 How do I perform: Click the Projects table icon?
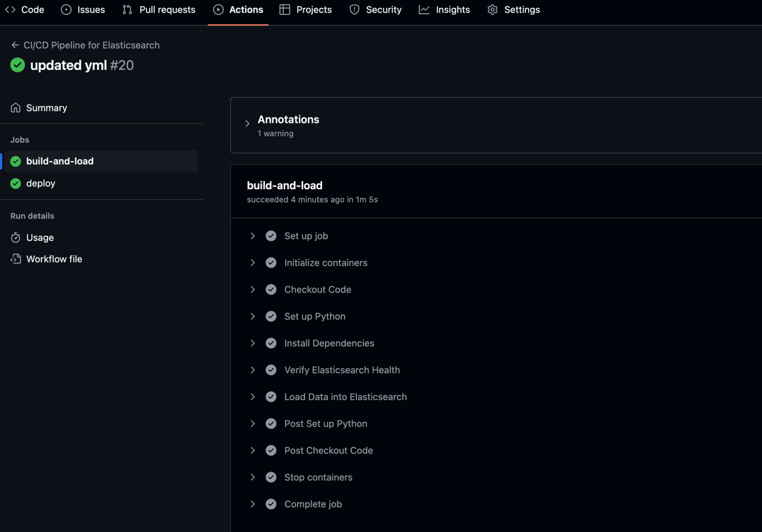(x=285, y=9)
